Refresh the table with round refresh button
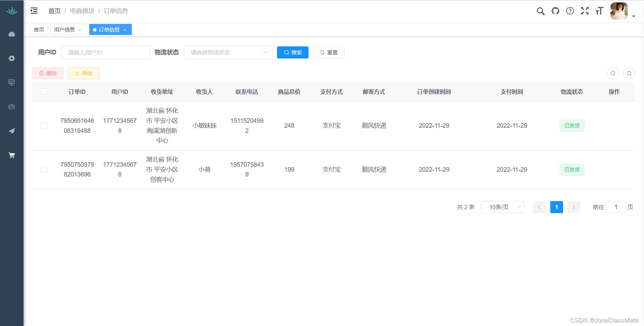The image size is (644, 326). [x=629, y=73]
